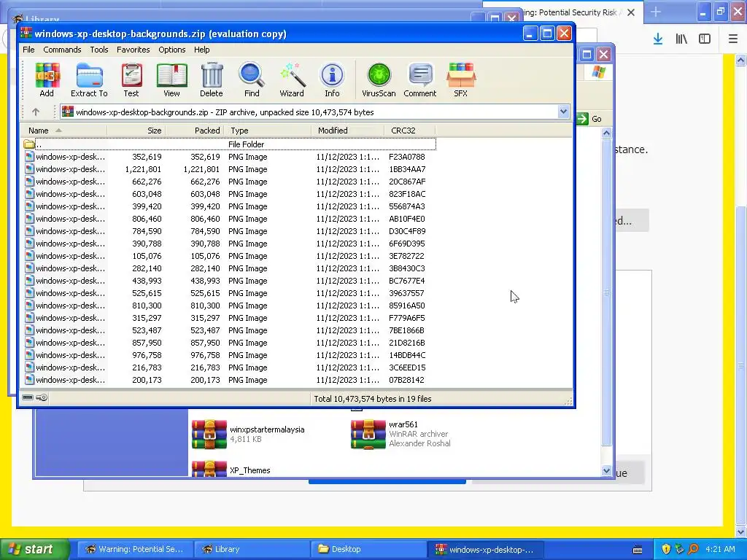Image resolution: width=747 pixels, height=560 pixels.
Task: Open a new Firefox tab
Action: coord(656,12)
